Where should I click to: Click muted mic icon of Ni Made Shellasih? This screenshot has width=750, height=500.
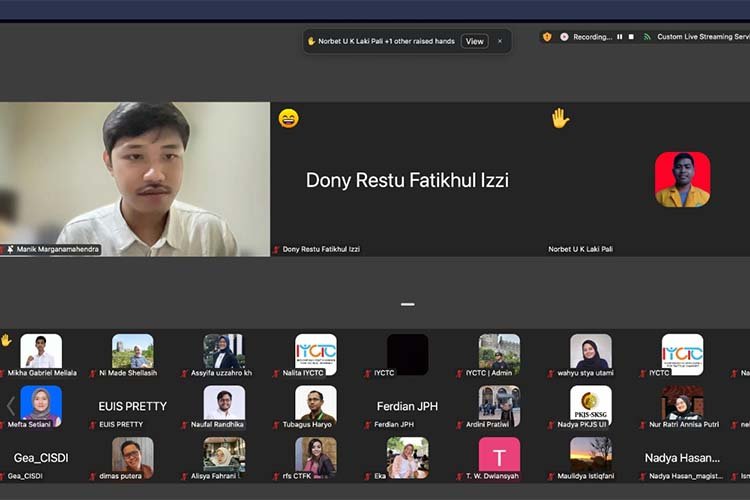coord(93,373)
